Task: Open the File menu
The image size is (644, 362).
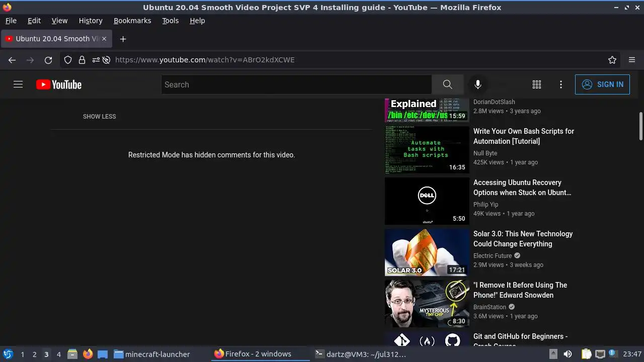Action: point(11,21)
